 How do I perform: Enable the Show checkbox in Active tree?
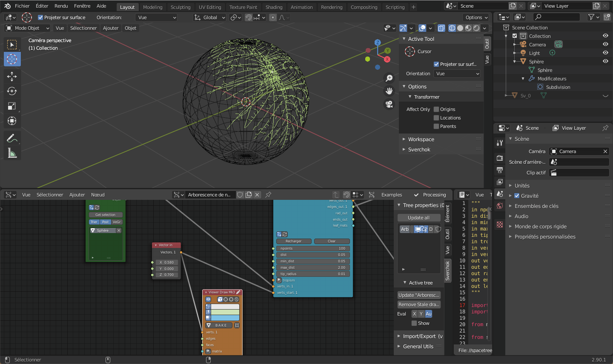point(414,323)
